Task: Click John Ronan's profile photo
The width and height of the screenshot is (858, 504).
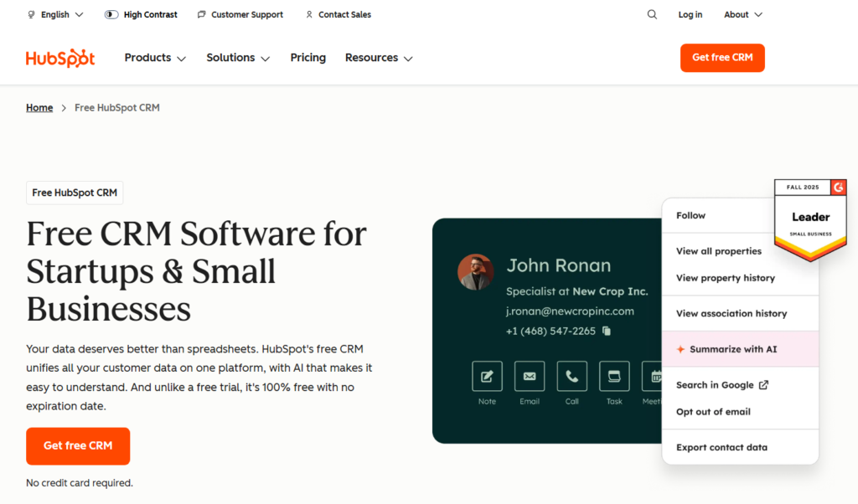Action: coord(475,272)
